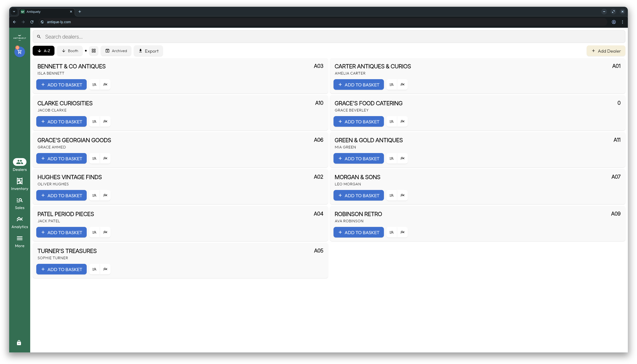This screenshot has width=637, height=364.
Task: View sales for Carter Antiques & Curios
Action: point(392,84)
